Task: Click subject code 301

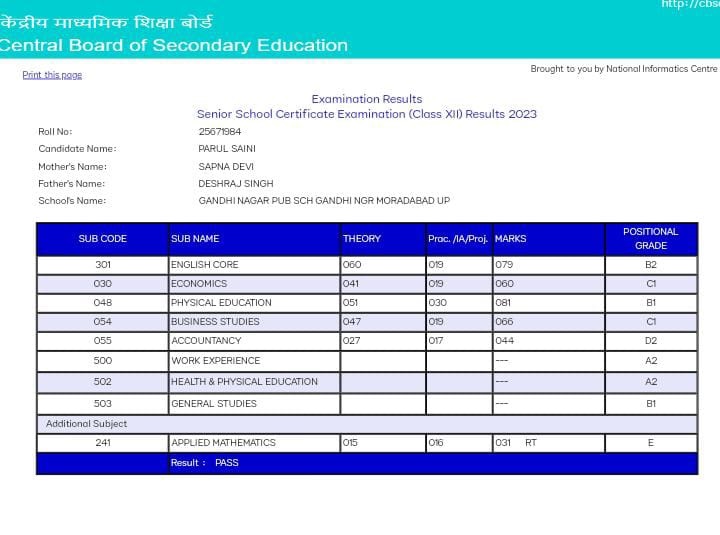Action: [103, 265]
